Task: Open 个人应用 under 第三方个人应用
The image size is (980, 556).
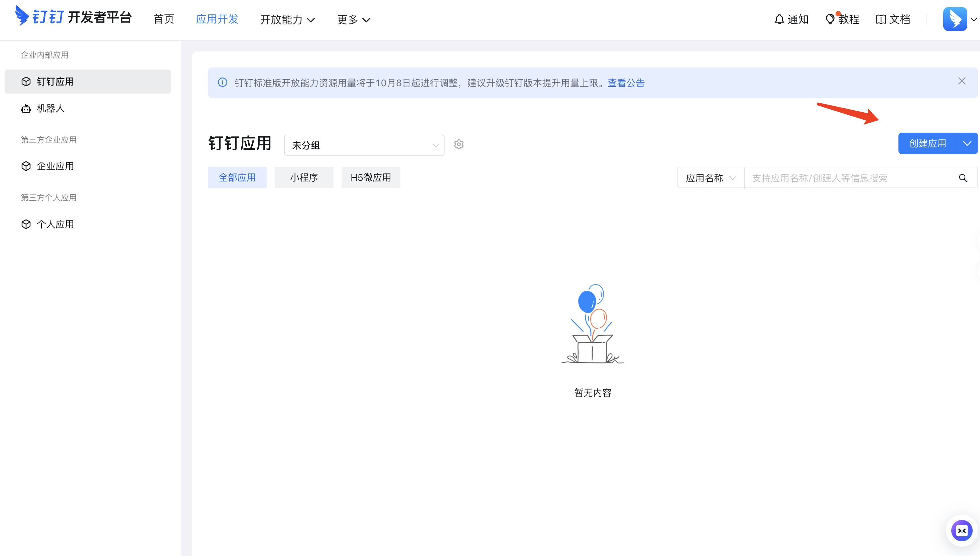Action: 55,224
